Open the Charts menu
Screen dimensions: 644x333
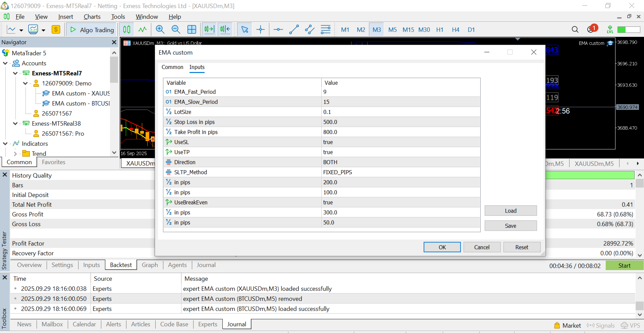click(92, 17)
